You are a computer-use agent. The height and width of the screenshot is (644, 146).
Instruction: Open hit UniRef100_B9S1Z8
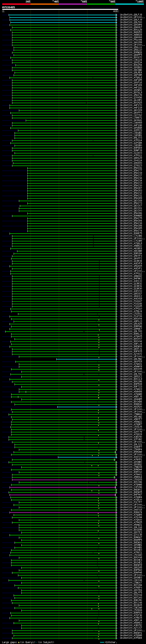[x=131, y=30]
